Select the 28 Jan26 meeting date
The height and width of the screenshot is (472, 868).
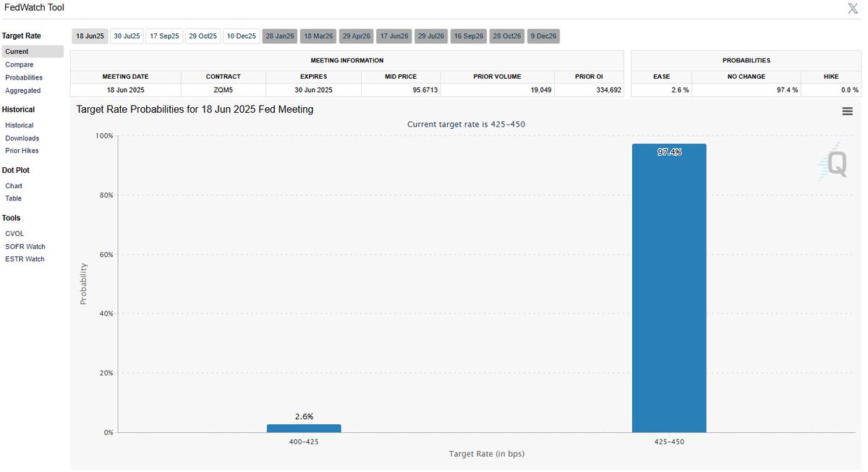point(279,35)
